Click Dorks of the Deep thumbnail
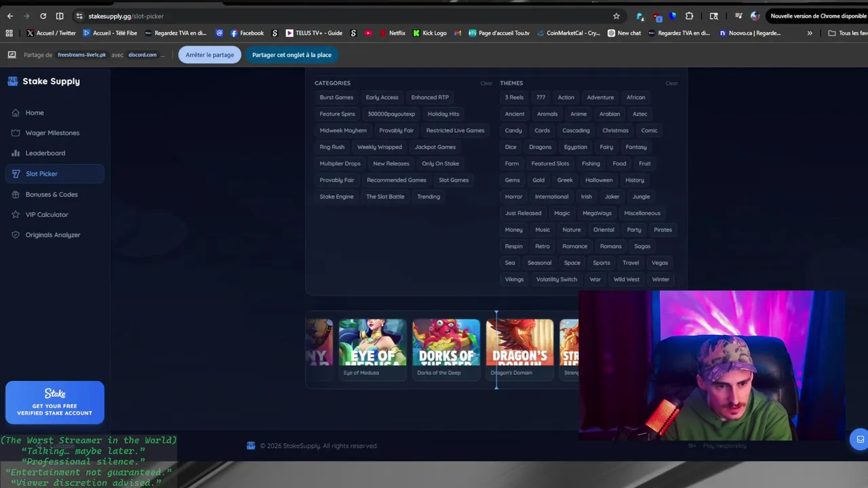The image size is (868, 488). pos(446,342)
